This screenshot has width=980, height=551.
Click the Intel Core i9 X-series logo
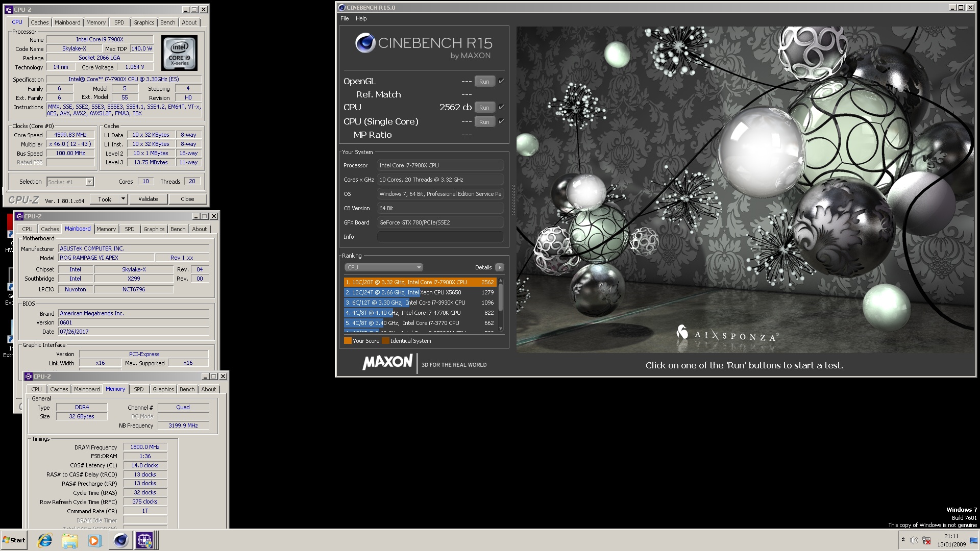180,53
